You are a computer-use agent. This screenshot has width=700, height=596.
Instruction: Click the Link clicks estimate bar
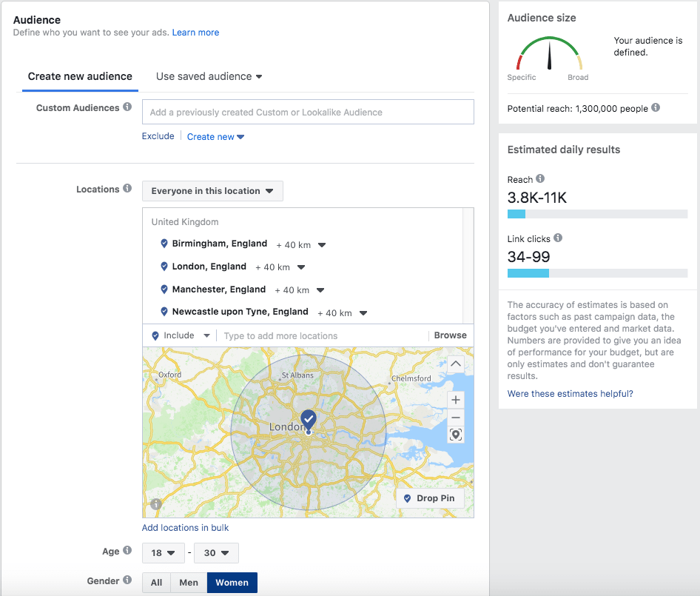click(597, 273)
